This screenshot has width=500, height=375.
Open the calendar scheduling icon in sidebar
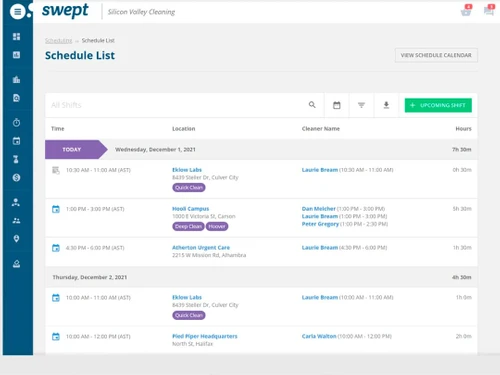point(16,141)
